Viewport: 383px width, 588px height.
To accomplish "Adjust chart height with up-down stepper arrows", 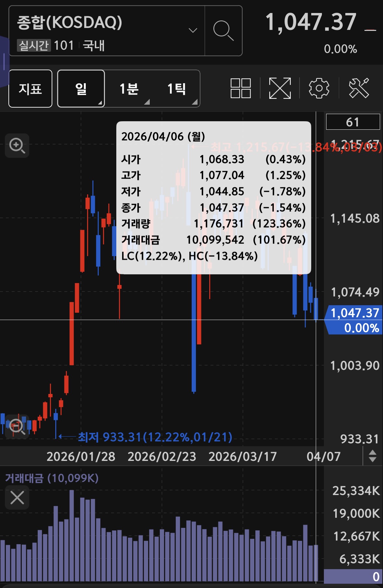I will click(x=373, y=456).
